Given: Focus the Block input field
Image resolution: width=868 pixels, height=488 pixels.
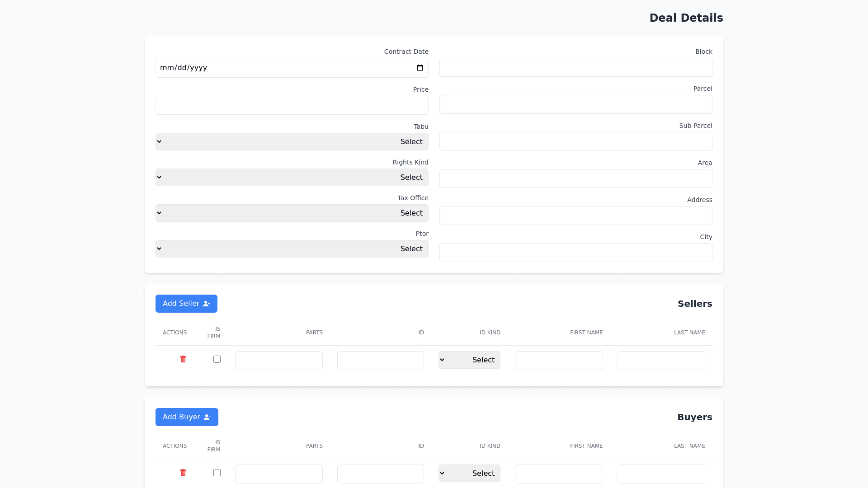Looking at the screenshot, I should coord(576,67).
